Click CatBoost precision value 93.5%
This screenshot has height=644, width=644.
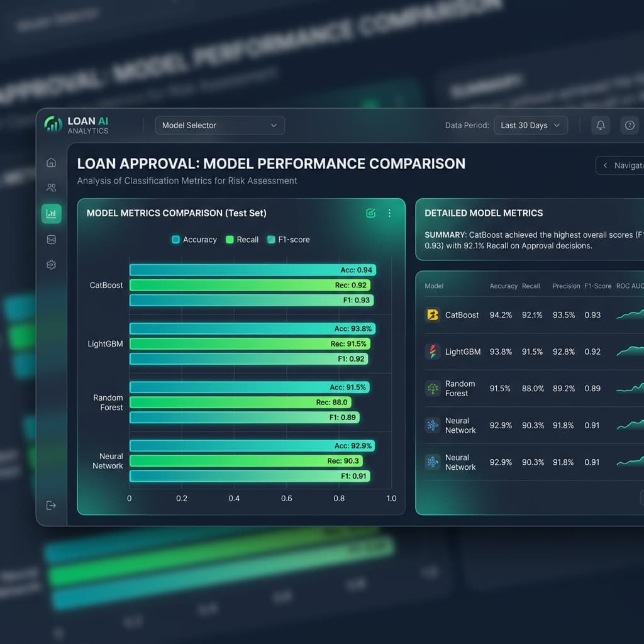(x=564, y=315)
